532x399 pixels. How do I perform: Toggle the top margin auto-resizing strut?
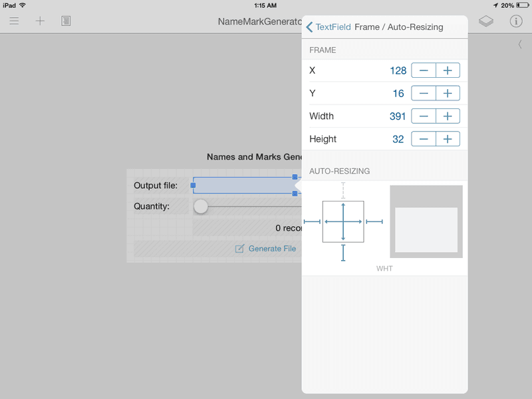tap(343, 190)
